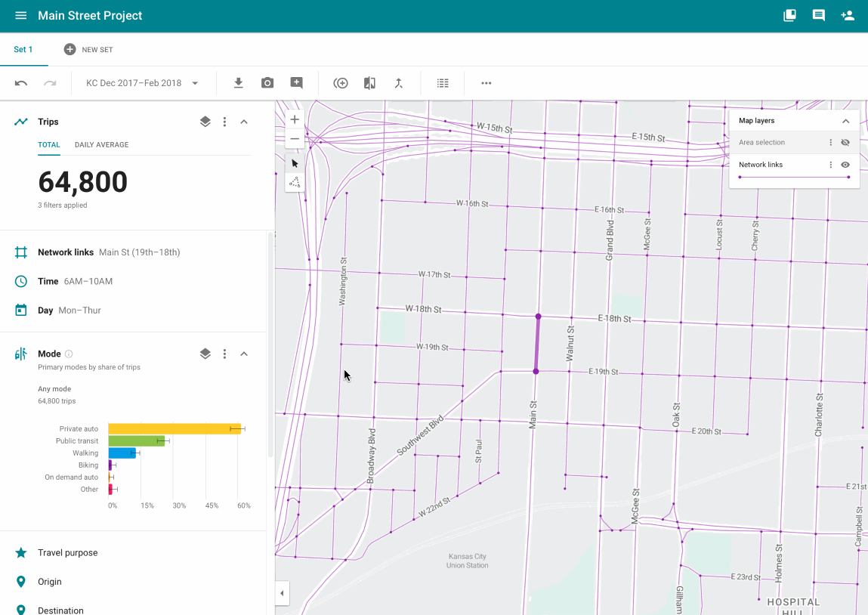
Task: Switch to Daily Average tab
Action: click(101, 145)
